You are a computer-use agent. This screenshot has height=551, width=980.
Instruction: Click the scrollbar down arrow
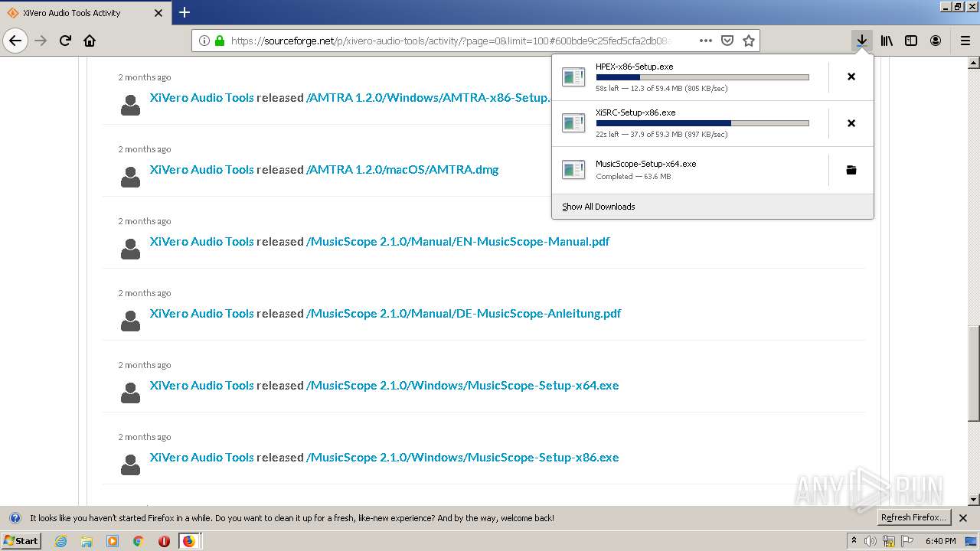[x=974, y=500]
